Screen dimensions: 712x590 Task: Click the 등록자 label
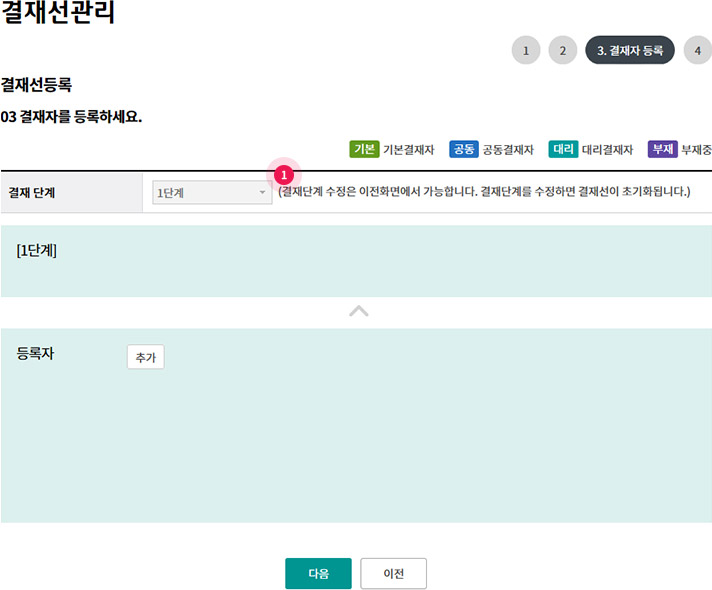(35, 353)
